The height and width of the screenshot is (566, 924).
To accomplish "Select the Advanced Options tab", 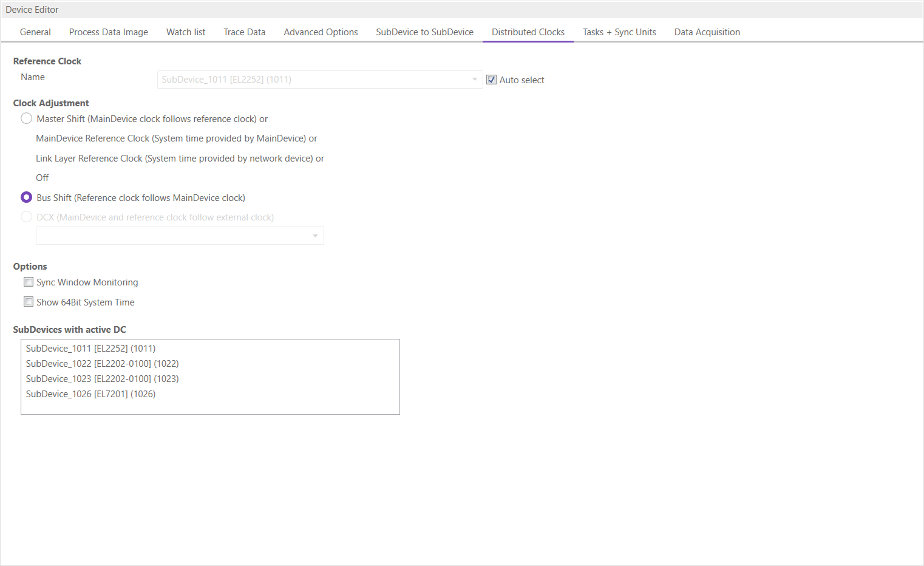I will [321, 32].
